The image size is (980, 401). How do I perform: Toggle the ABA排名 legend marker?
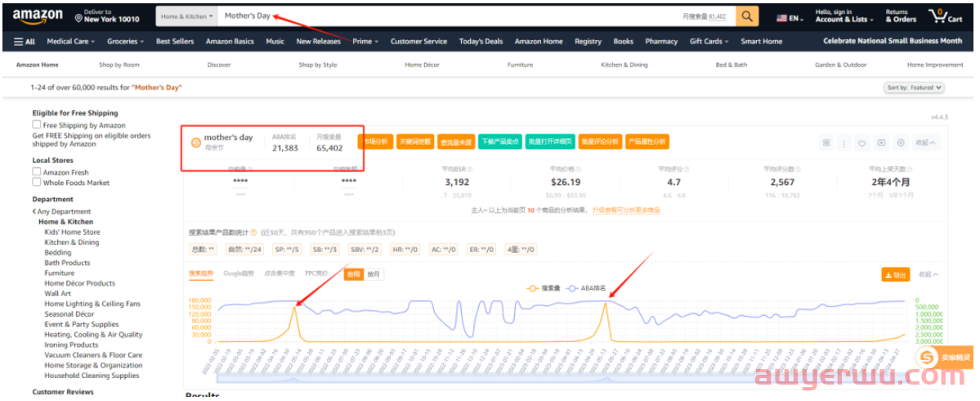coord(572,288)
